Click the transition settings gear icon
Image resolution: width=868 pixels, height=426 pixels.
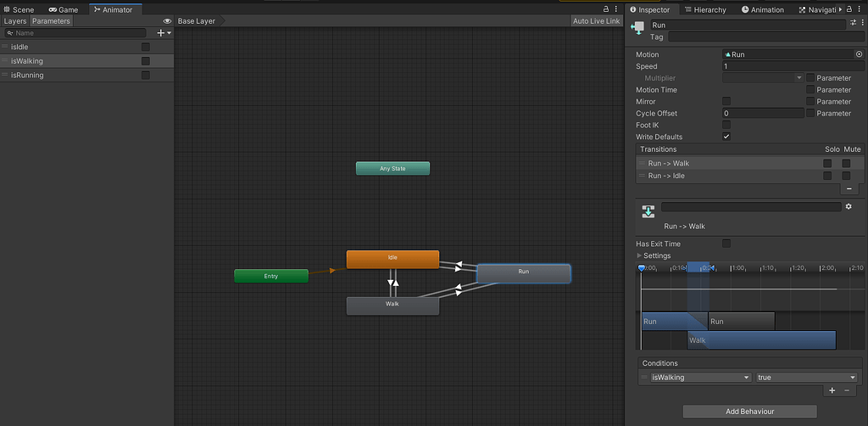pyautogui.click(x=849, y=206)
